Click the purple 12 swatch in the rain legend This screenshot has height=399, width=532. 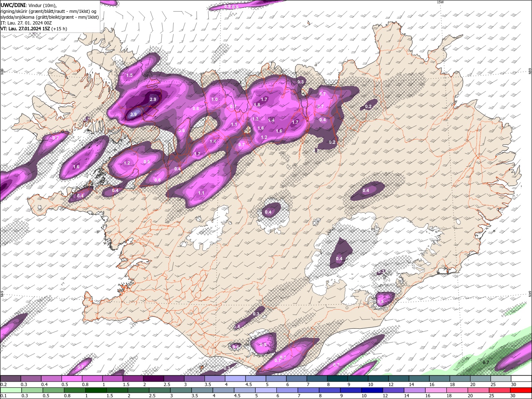pos(393,390)
